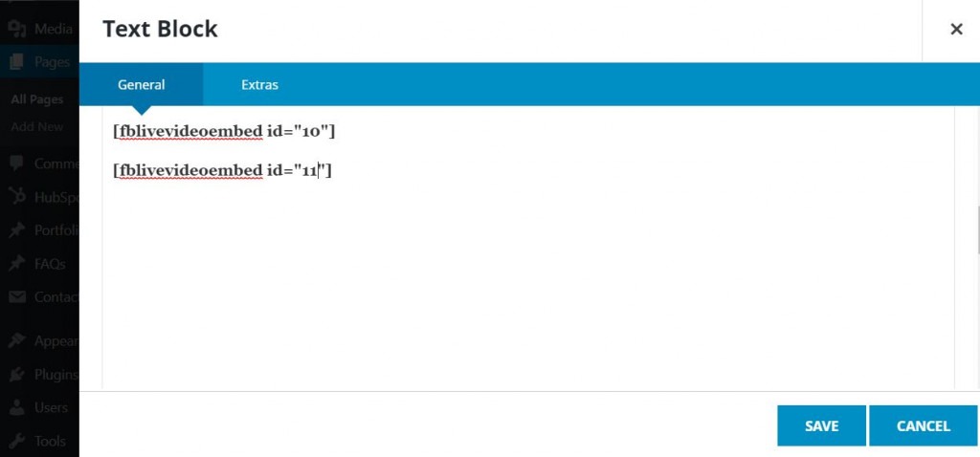
Task: Click the Add New page link
Action: click(x=37, y=127)
